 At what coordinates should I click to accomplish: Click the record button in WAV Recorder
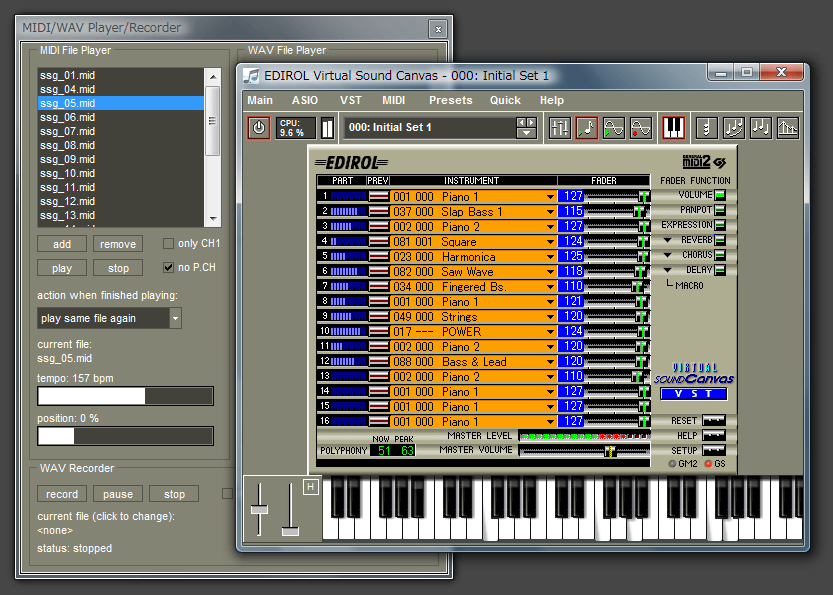pyautogui.click(x=62, y=494)
